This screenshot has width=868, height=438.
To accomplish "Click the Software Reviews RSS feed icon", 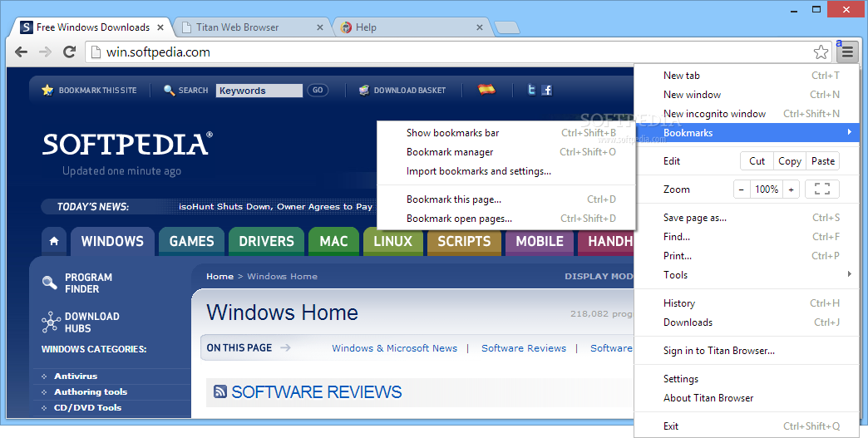I will [x=219, y=391].
